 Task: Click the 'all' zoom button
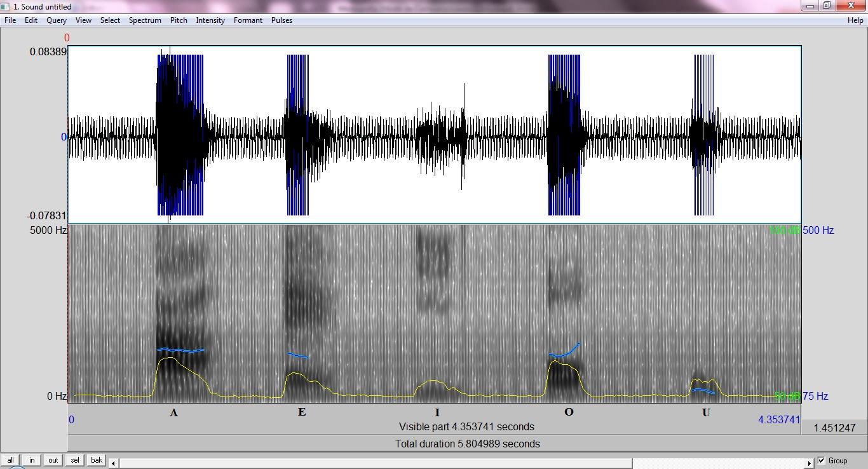(10, 460)
